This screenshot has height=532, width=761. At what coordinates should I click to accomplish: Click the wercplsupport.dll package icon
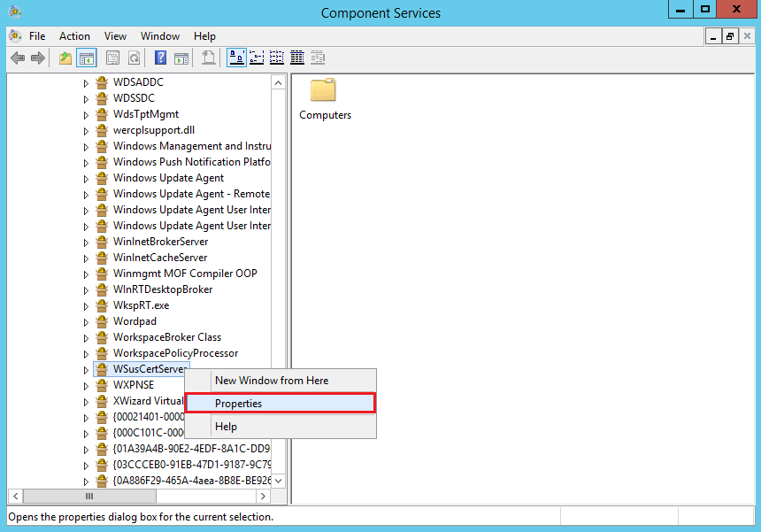click(x=102, y=131)
